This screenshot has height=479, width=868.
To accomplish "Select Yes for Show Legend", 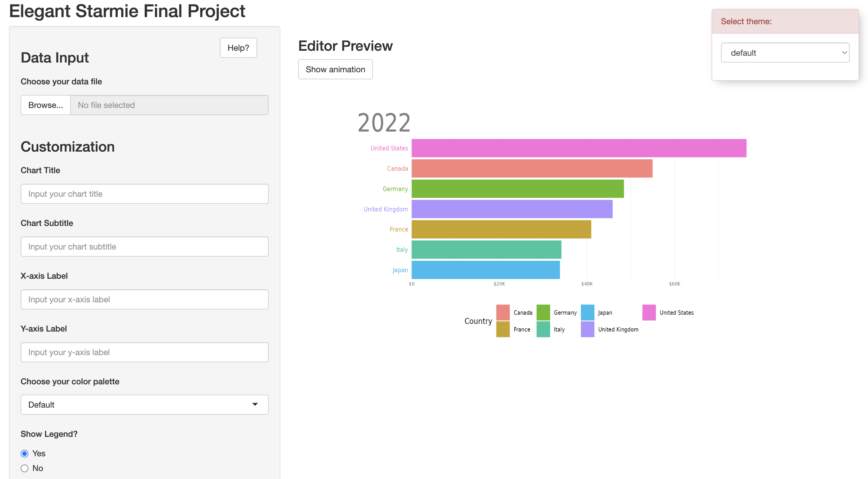I will coord(25,453).
